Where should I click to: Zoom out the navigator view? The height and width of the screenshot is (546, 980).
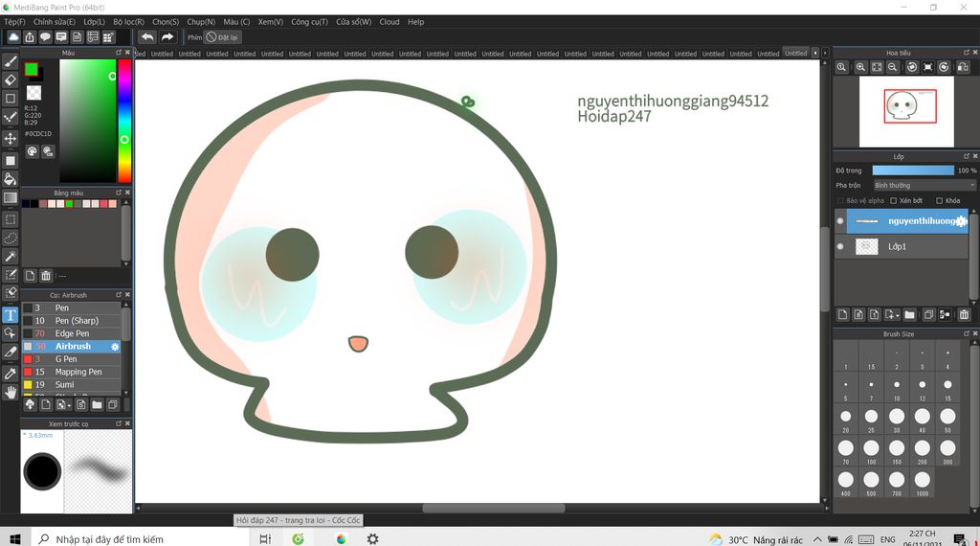click(893, 67)
